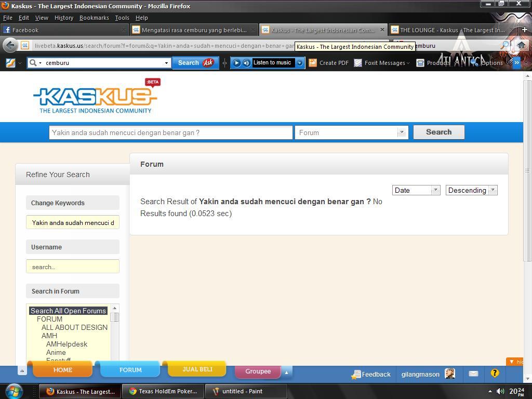532x399 pixels.
Task: Click the Username search input field
Action: [x=73, y=267]
